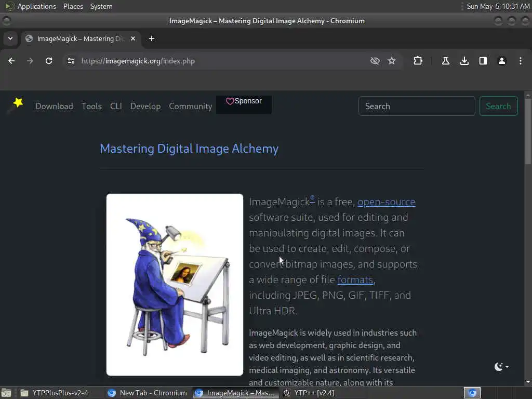Bookmark this page with the star icon
The image size is (532, 399).
coord(392,61)
